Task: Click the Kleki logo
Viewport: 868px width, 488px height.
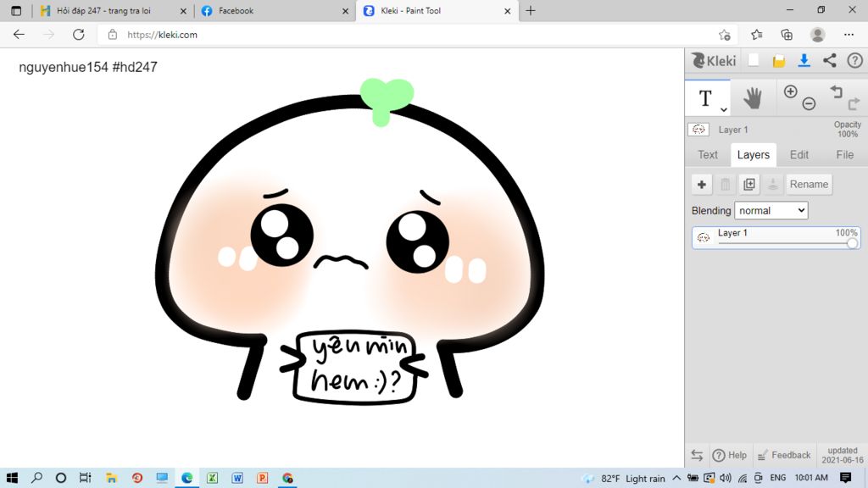Action: [x=714, y=60]
